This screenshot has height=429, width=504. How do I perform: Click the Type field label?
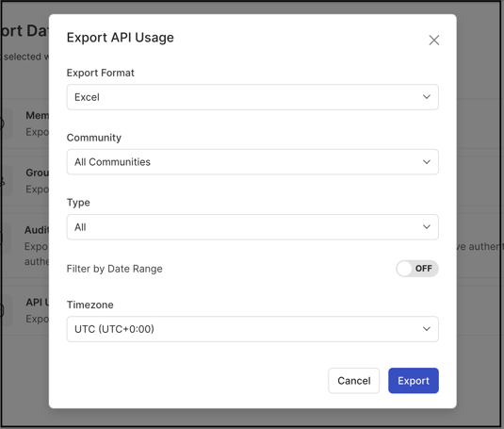(78, 203)
